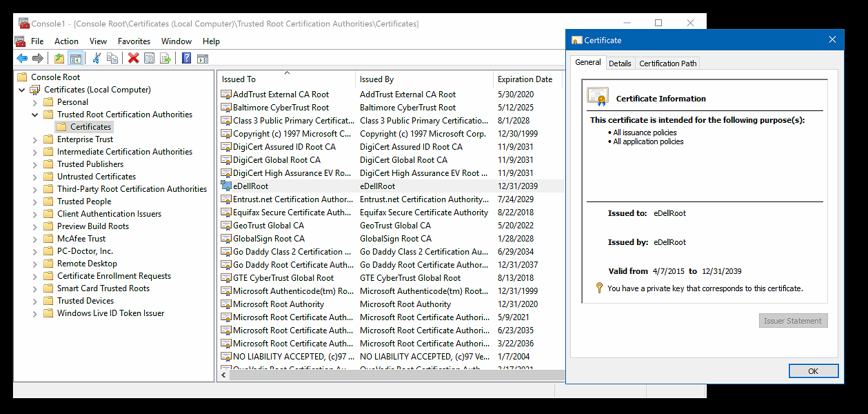
Task: Toggle Show/Hide Console Tree button
Action: point(76,59)
